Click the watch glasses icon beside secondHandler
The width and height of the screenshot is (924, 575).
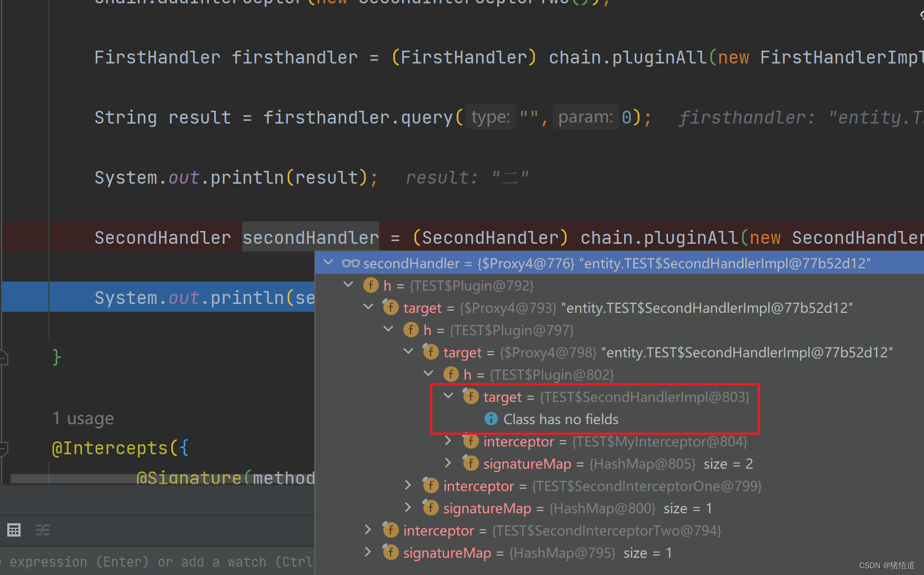350,263
